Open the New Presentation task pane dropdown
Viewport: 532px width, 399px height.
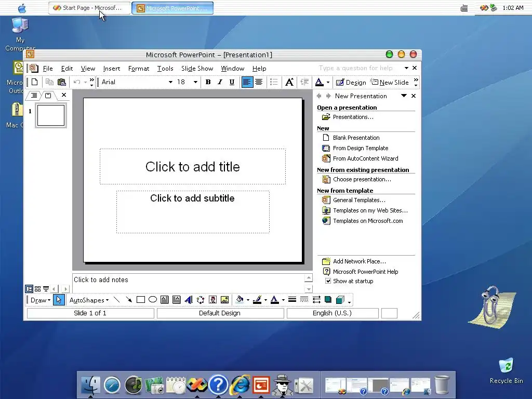click(404, 96)
